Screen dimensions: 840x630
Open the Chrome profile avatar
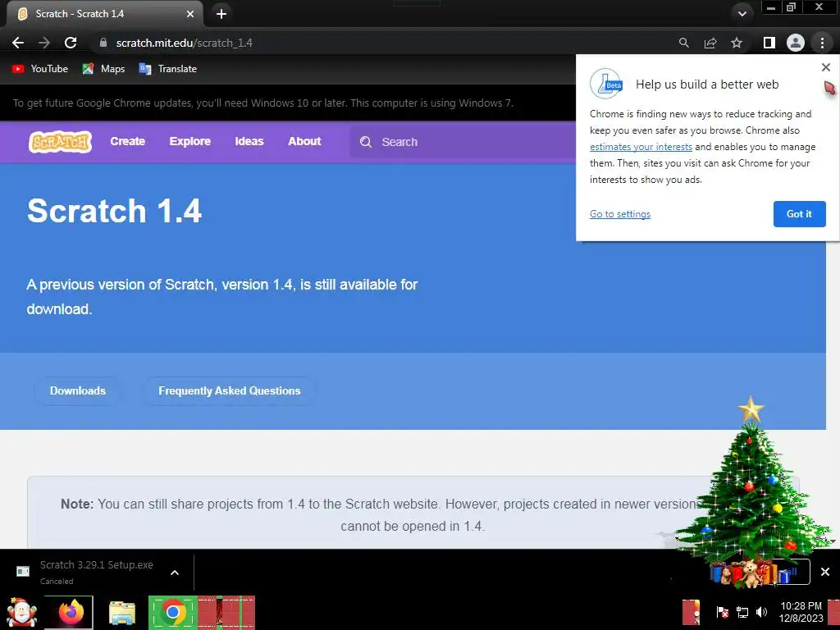tap(796, 43)
